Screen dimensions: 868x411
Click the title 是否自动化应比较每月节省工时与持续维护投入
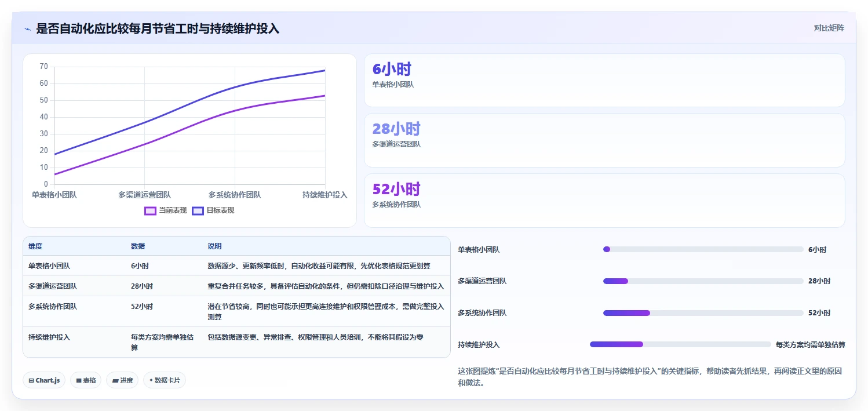[x=158, y=28]
